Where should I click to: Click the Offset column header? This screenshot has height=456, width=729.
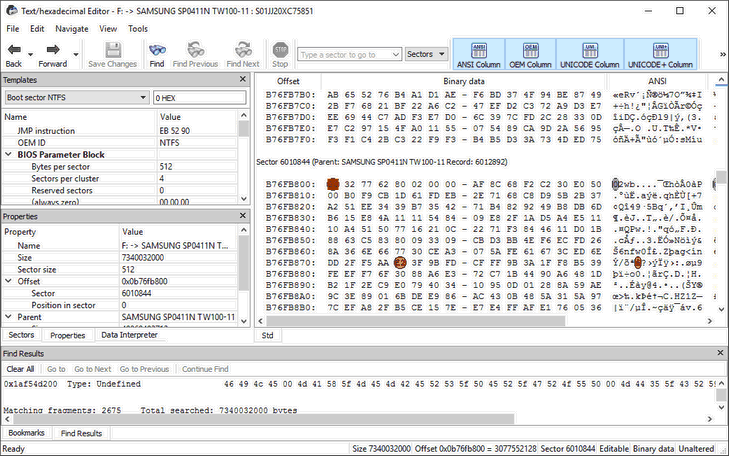coord(288,81)
